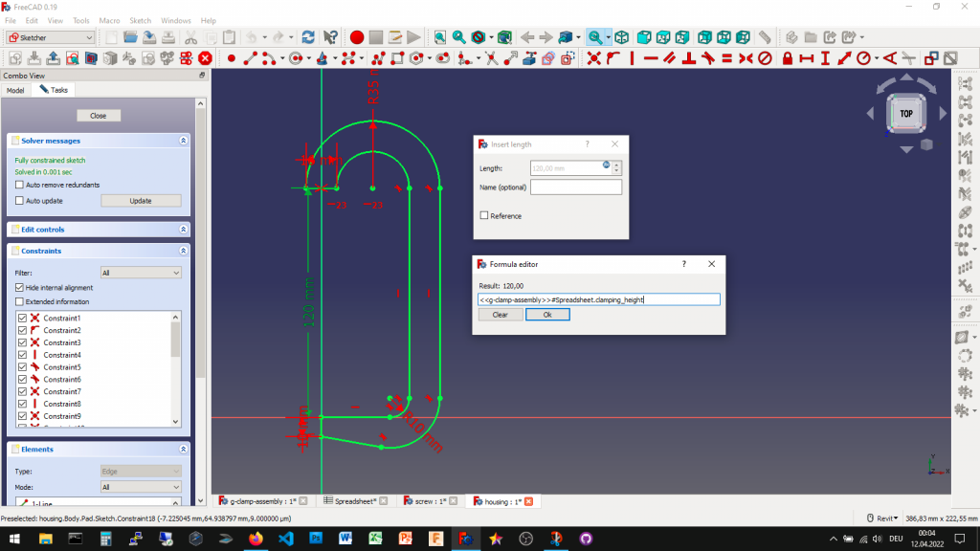Screen dimensions: 980x551
Task: Uncheck Hide internal alignment
Action: [x=19, y=287]
